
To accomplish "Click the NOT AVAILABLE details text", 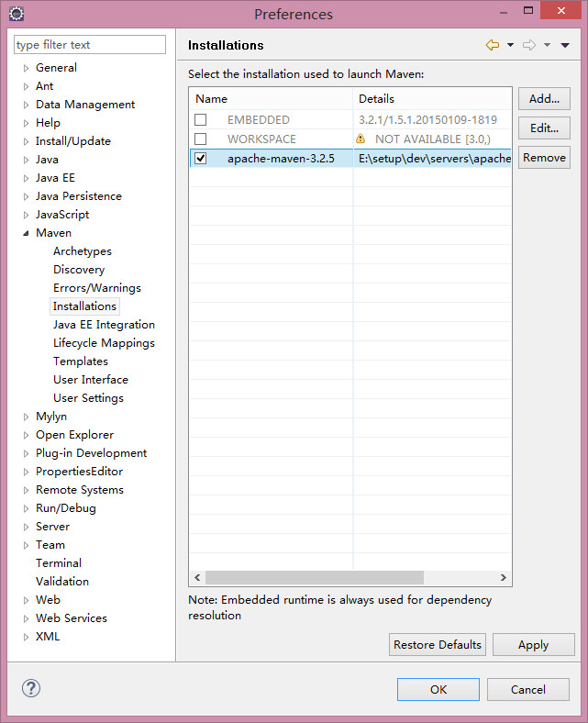I will click(433, 139).
